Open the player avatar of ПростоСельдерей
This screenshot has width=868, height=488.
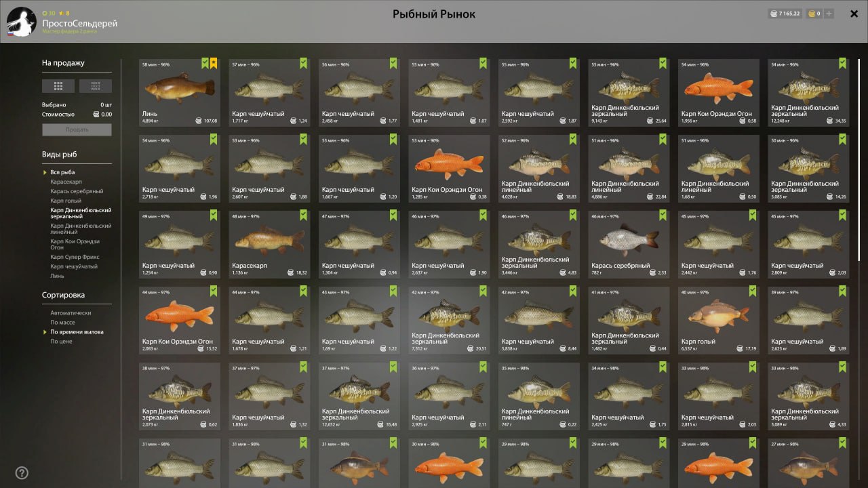22,22
